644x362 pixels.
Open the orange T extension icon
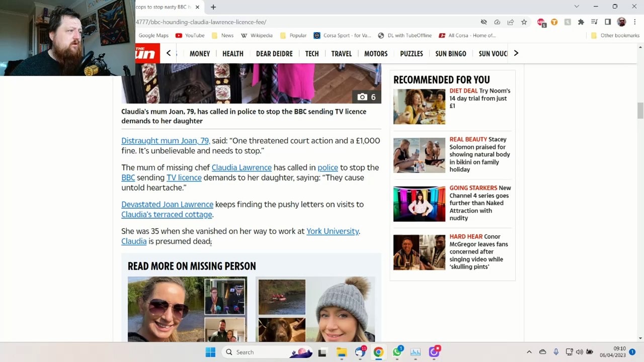coord(554,22)
